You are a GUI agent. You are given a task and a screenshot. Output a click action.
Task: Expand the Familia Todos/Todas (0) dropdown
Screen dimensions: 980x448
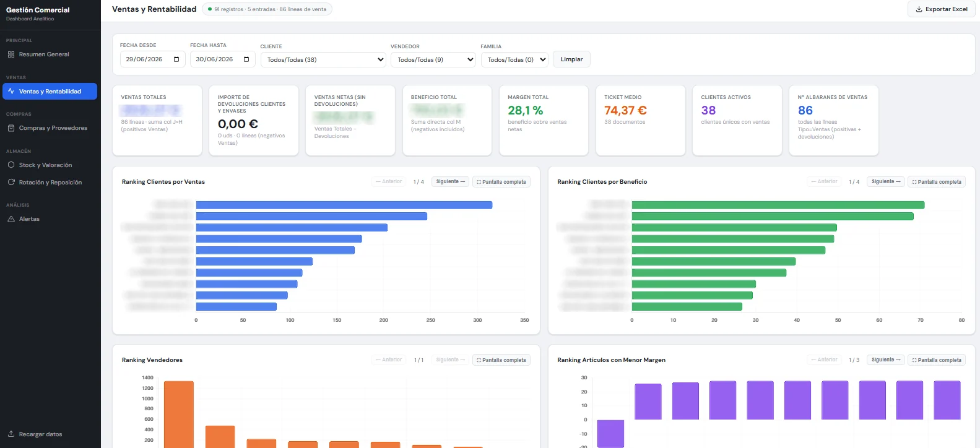tap(514, 60)
